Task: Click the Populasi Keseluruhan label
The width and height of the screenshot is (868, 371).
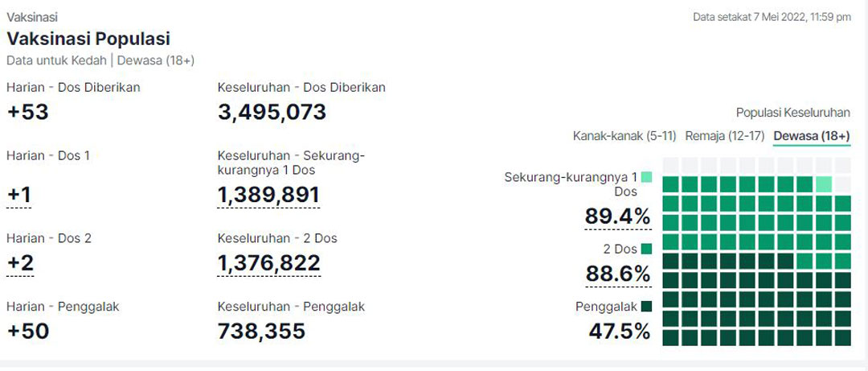Action: pos(793,113)
